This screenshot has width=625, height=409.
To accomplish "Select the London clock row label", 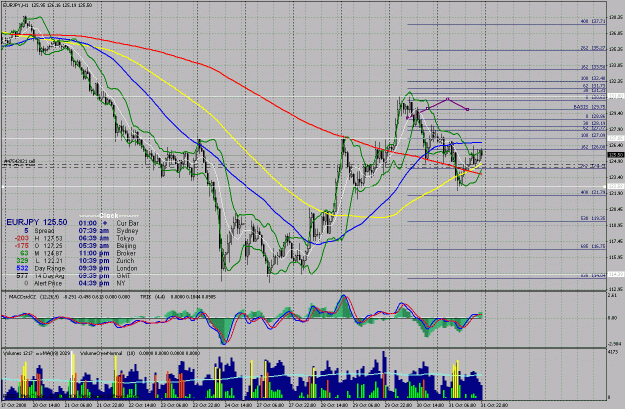I will coord(127,268).
